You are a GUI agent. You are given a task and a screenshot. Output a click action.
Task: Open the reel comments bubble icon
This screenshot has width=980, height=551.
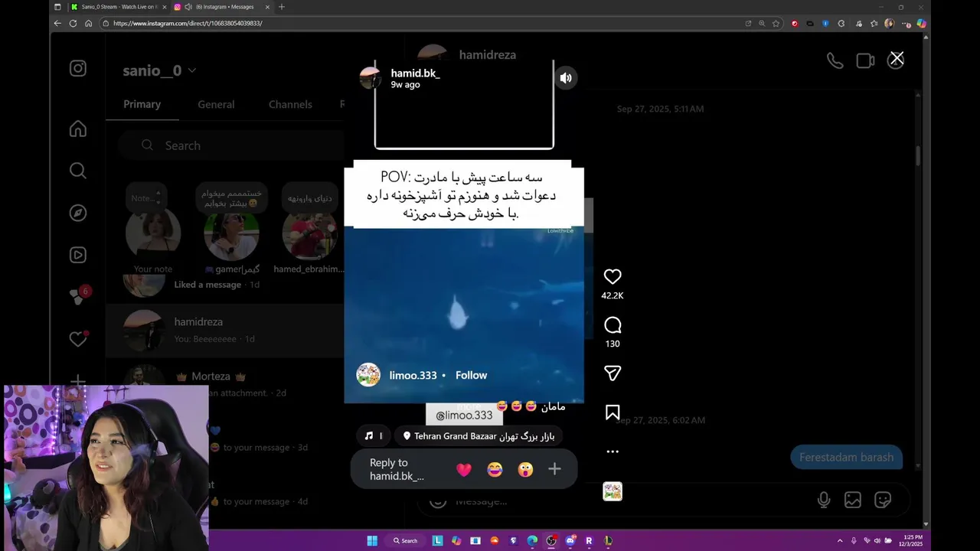[x=612, y=325]
